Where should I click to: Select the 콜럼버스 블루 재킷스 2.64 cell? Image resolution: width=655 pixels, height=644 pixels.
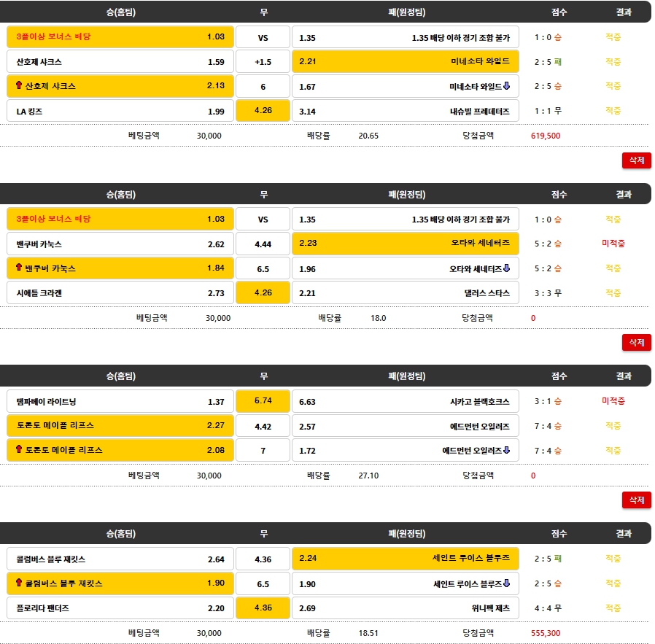click(x=120, y=559)
